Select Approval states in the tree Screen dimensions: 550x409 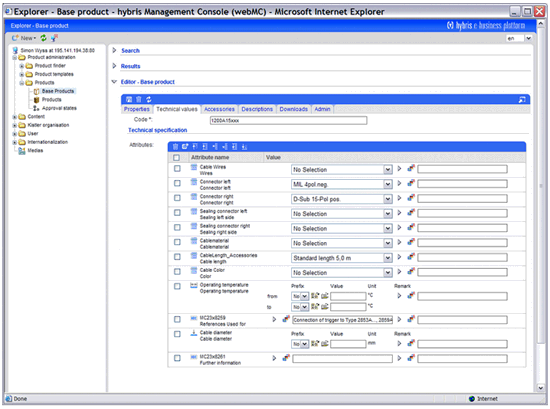point(59,108)
